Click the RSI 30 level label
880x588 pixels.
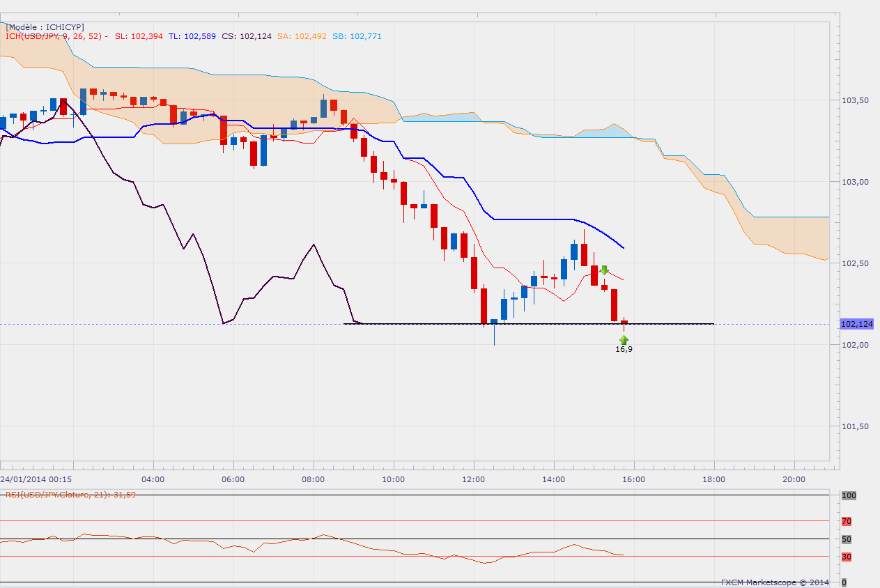tap(847, 557)
